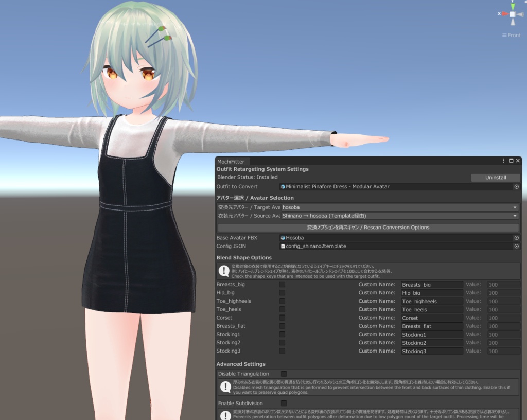Click inside the Stocking1 Custom Name field
Viewport: 527px width, 420px height.
431,334
